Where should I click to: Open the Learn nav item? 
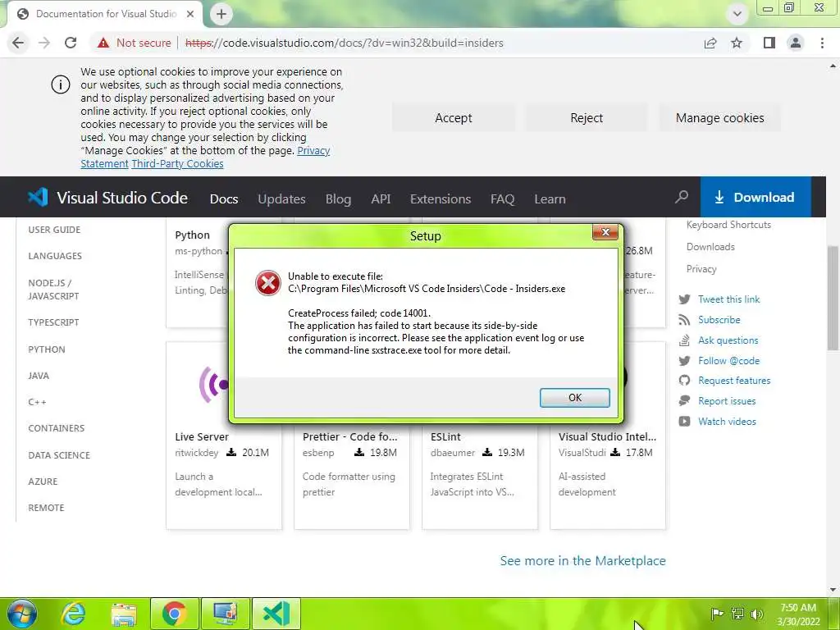point(550,199)
